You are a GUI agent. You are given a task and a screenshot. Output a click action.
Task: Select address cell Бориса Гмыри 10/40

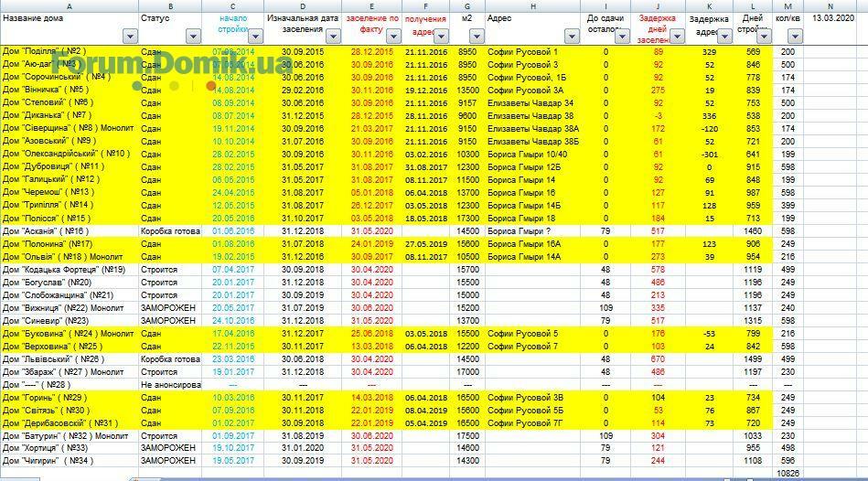pyautogui.click(x=532, y=154)
